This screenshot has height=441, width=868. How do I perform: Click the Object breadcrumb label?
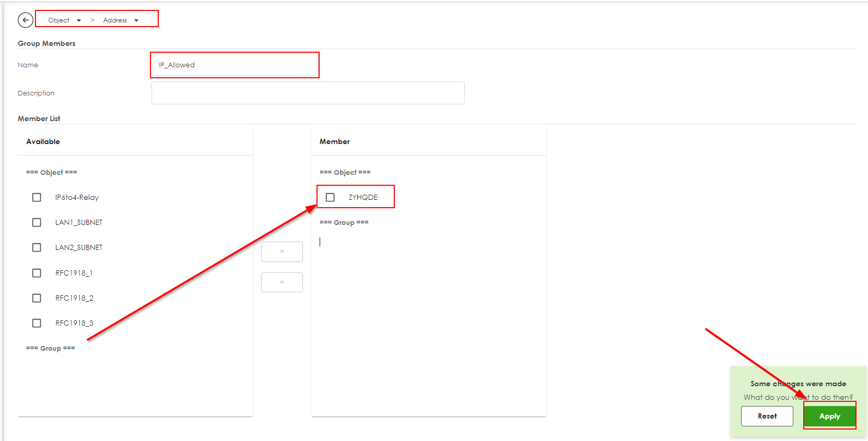[x=58, y=20]
